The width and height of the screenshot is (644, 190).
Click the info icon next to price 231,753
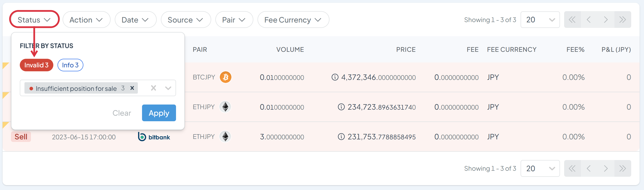point(341,137)
